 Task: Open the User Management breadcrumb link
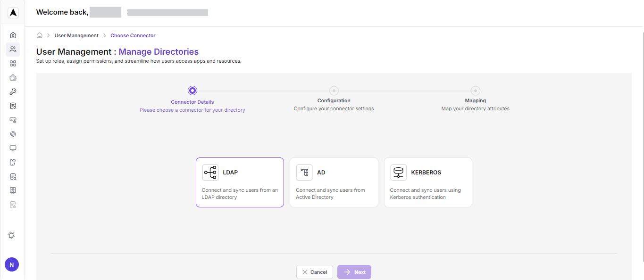(76, 35)
